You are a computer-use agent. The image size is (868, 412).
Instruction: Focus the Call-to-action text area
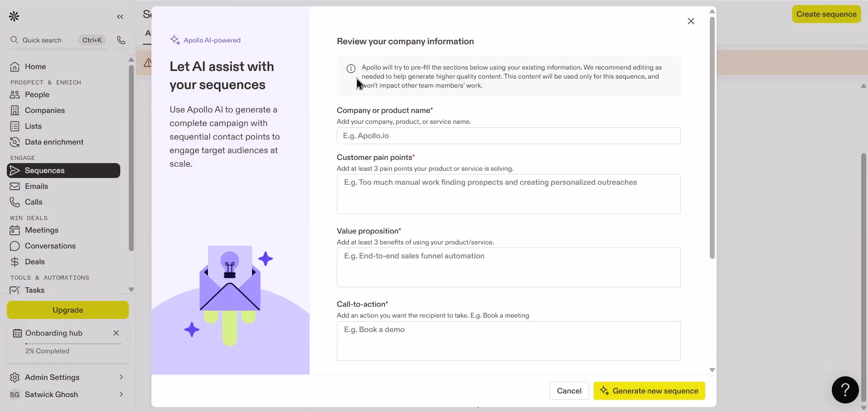(x=509, y=341)
